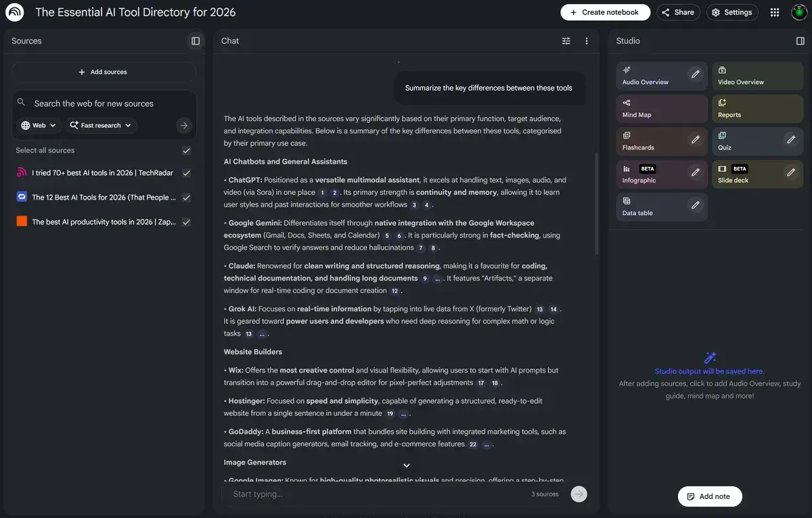812x518 pixels.
Task: Open the Web source type dropdown
Action: click(38, 125)
